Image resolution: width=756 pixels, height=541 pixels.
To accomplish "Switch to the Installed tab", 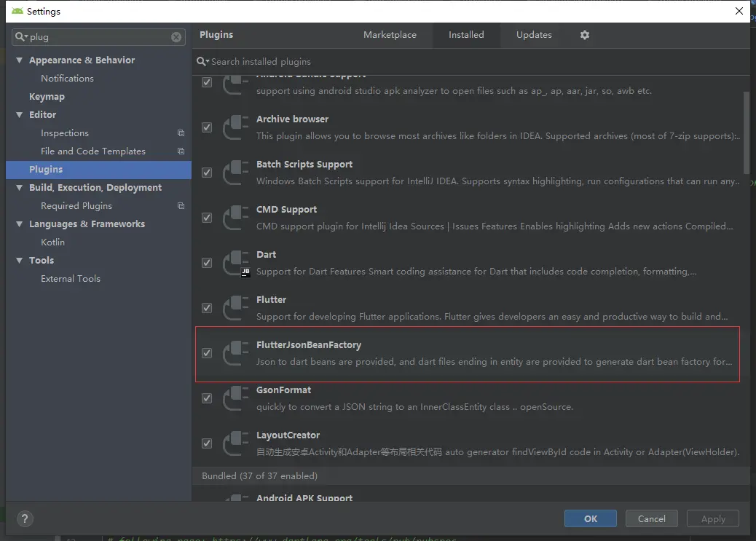I will pos(466,35).
